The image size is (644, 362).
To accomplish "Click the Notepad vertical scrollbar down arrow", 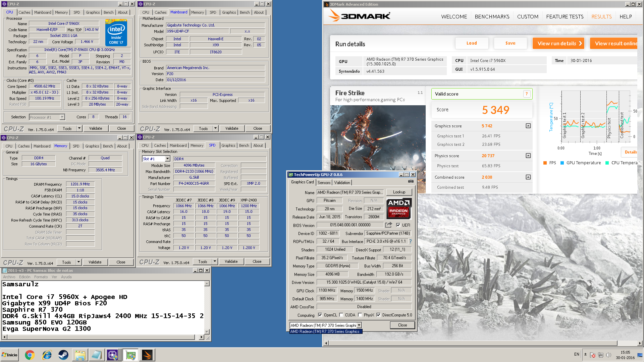I will click(x=207, y=331).
